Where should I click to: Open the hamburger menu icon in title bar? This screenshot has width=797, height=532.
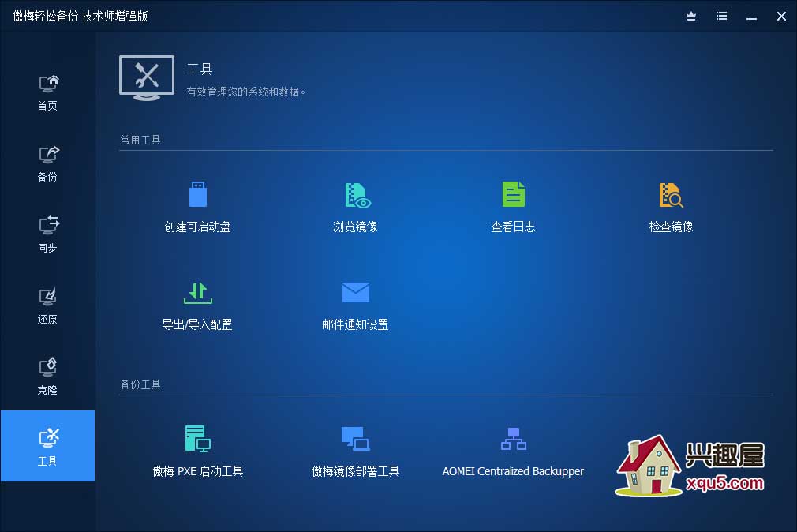point(721,17)
